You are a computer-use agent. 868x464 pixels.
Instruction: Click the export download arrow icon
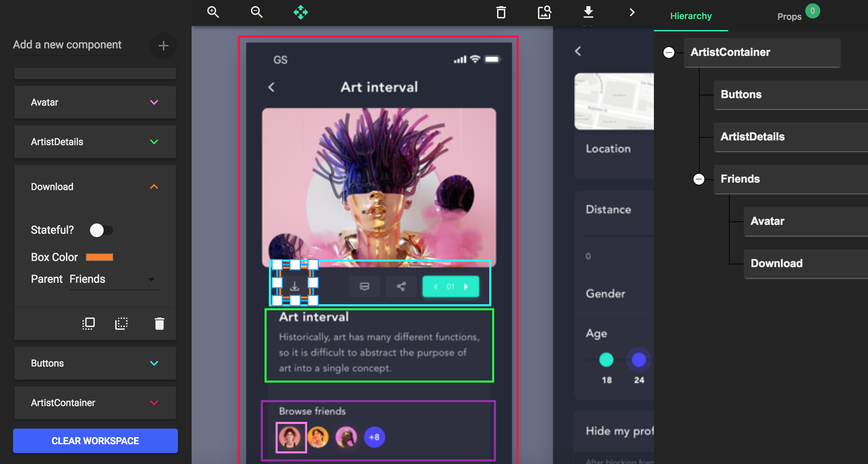pos(588,12)
